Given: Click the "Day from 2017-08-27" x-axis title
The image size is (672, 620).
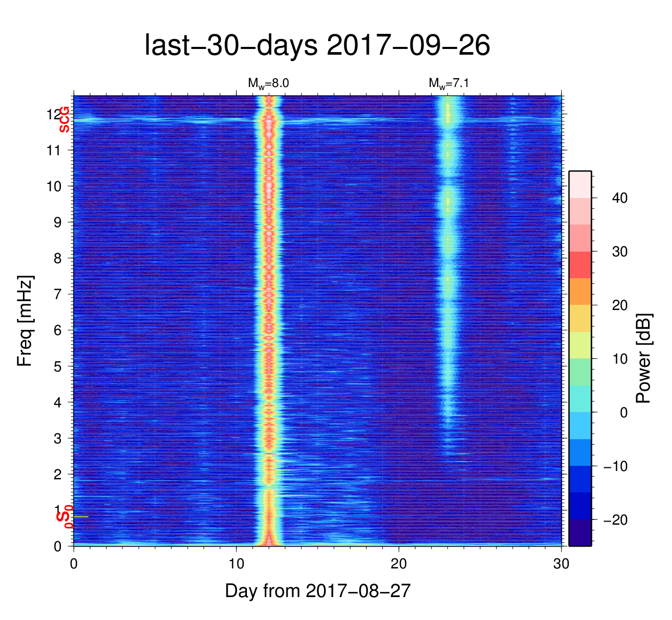Looking at the screenshot, I should point(318,591).
